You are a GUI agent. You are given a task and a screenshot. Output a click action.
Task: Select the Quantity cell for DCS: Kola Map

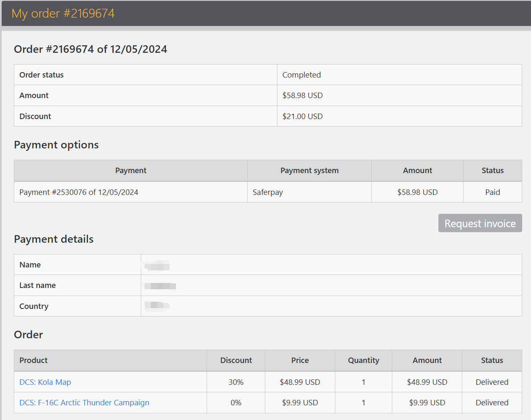[363, 382]
